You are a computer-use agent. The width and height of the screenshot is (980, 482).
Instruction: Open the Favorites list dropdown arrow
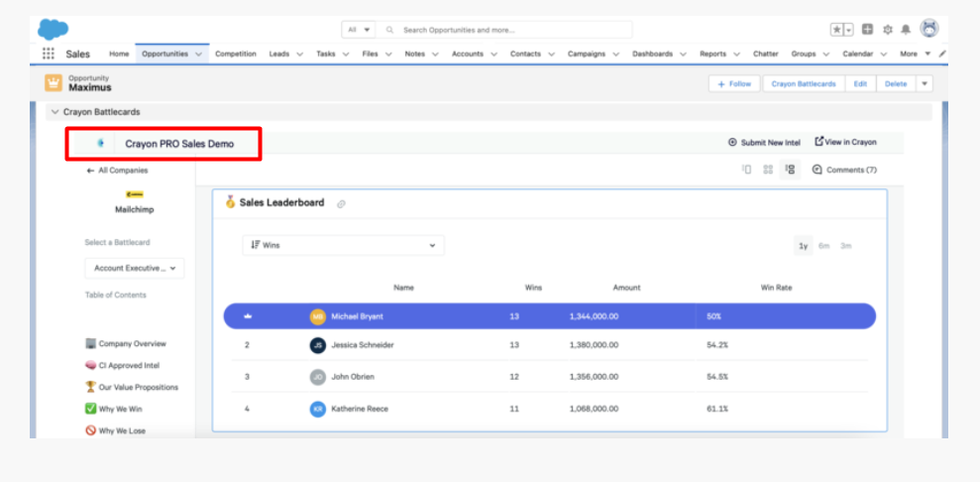click(x=849, y=30)
